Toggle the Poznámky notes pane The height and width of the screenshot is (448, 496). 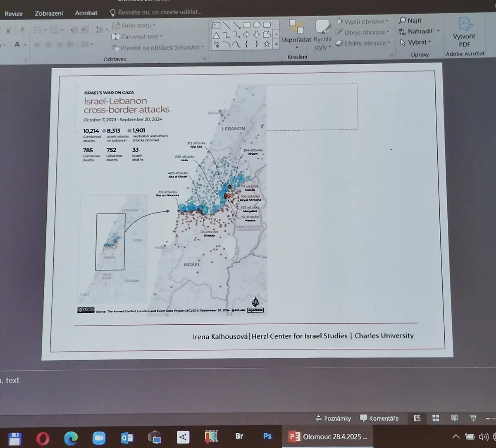coord(333,418)
